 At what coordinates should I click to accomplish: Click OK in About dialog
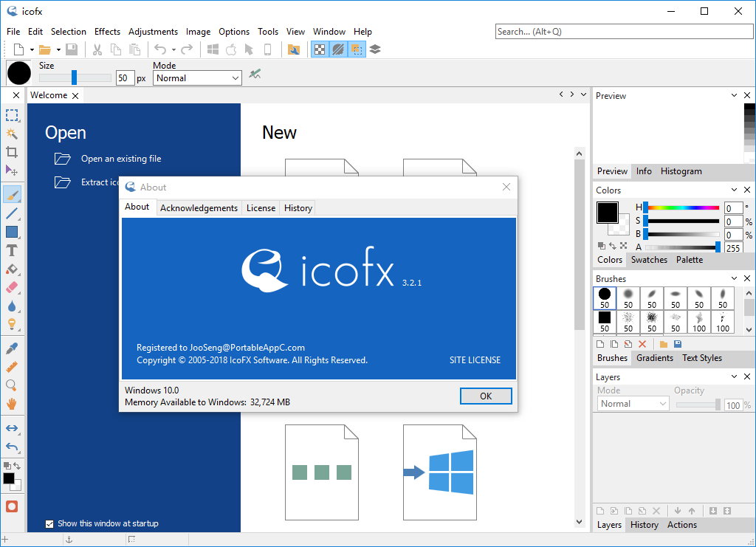486,396
